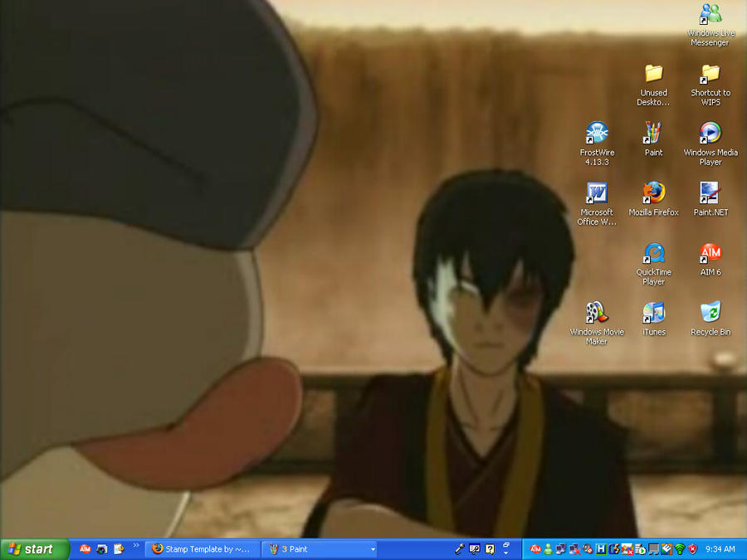
Task: Click the blue H tray icon
Action: [x=601, y=549]
